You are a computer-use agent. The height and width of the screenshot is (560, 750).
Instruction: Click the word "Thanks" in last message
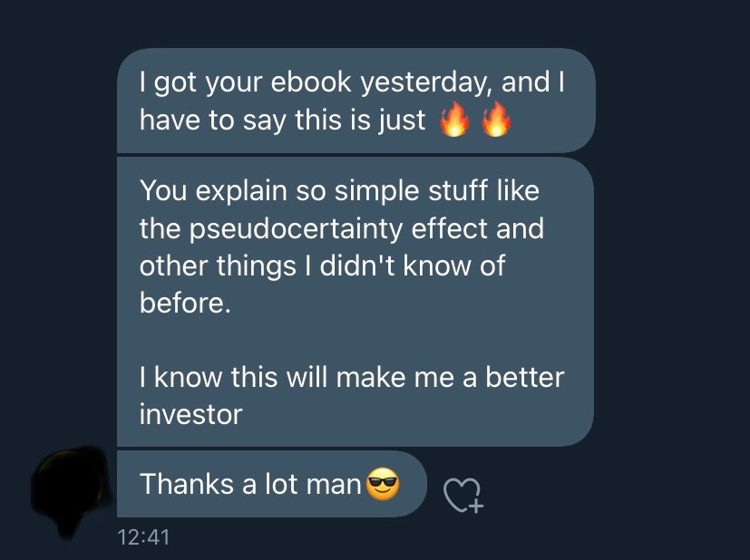(187, 485)
